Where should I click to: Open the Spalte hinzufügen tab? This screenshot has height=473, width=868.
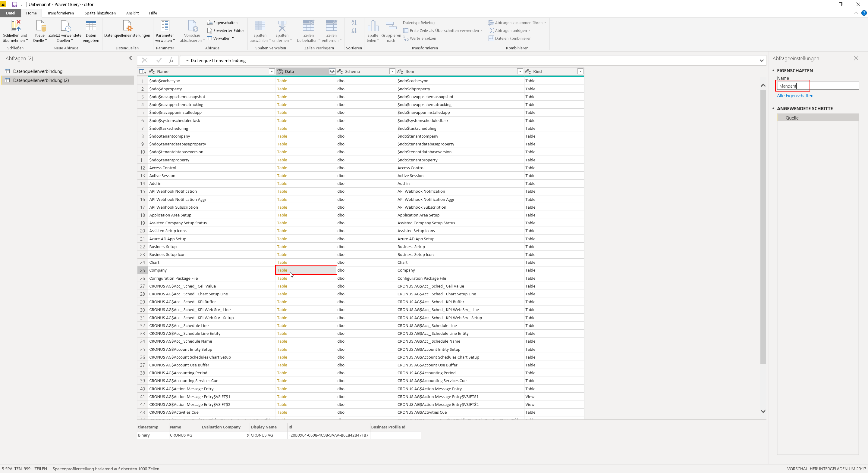[x=100, y=13]
